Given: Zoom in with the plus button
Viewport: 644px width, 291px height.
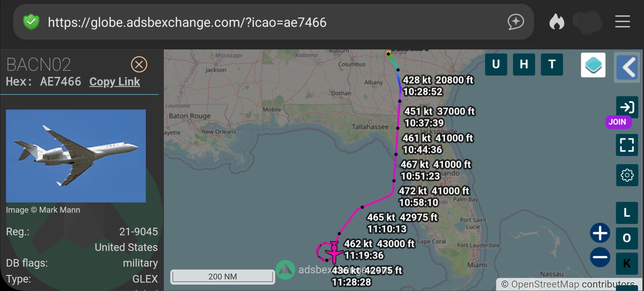Looking at the screenshot, I should (x=600, y=233).
